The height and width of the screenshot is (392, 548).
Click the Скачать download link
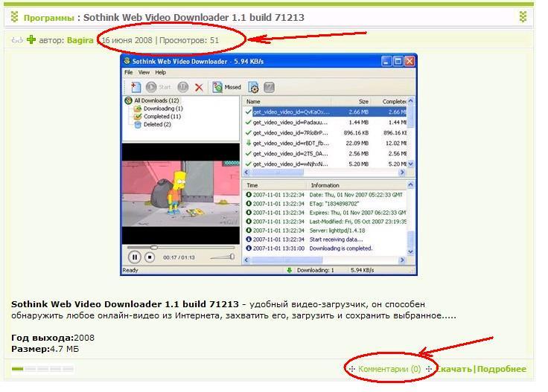tap(455, 369)
